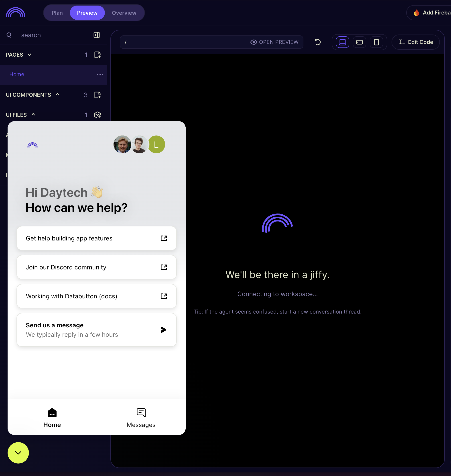Click the search magnifier icon

click(x=9, y=35)
